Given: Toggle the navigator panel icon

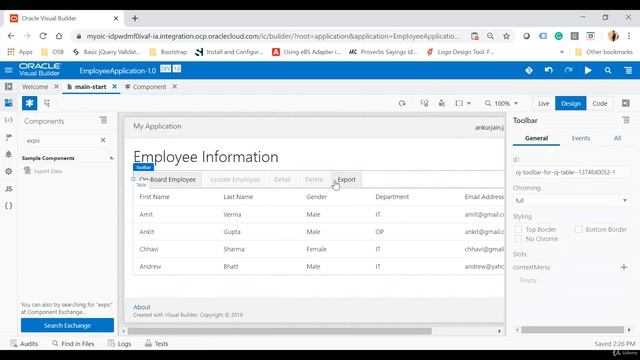Looking at the screenshot, I should [9, 87].
